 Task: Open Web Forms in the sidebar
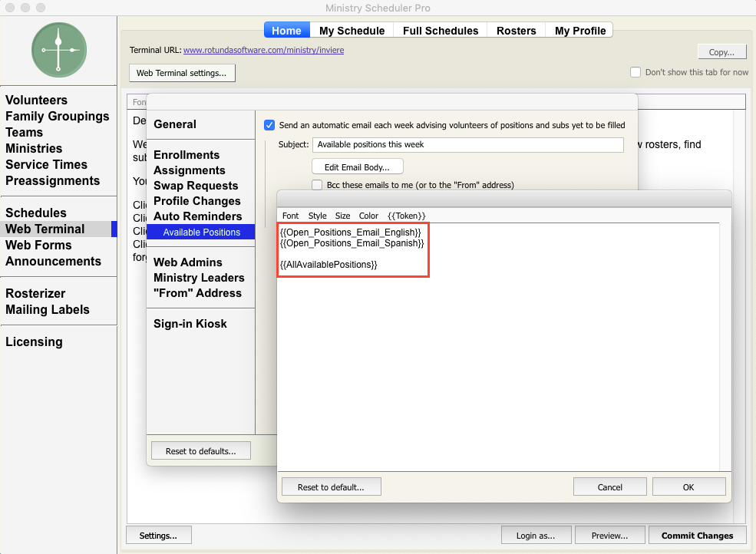(x=38, y=245)
